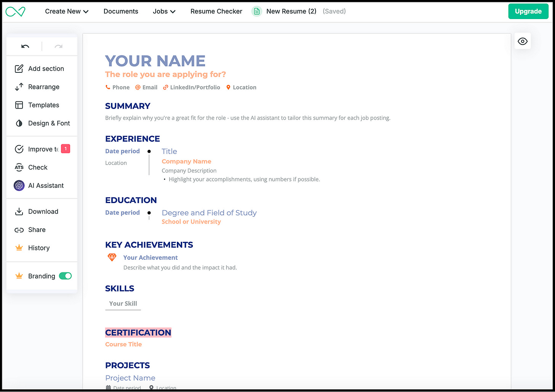This screenshot has height=392, width=555.
Task: Click the AI Assistant swirl icon
Action: point(19,186)
